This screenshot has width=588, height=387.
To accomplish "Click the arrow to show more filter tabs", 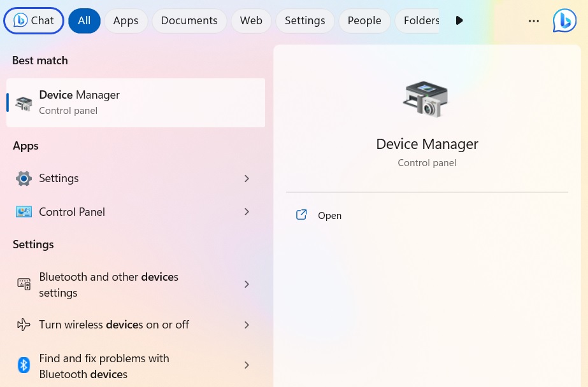I will [x=459, y=20].
